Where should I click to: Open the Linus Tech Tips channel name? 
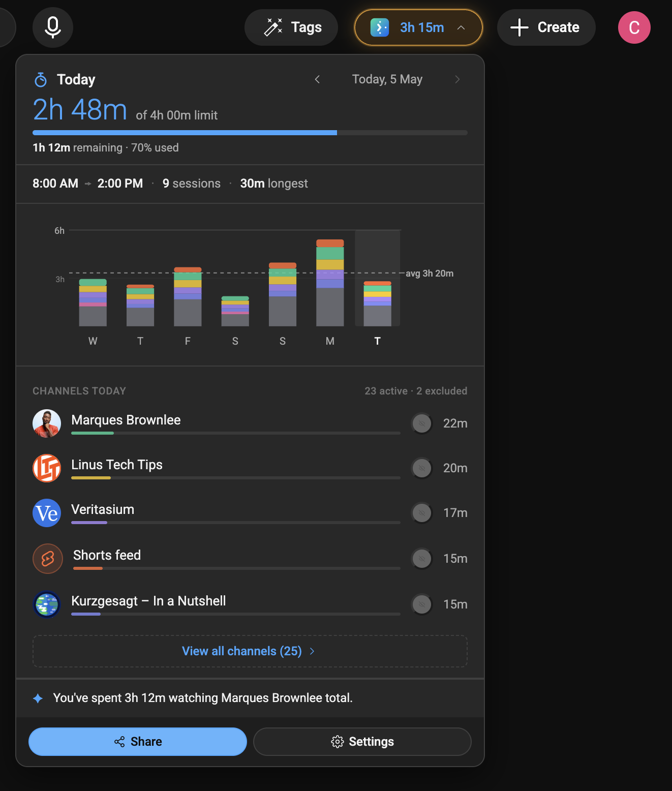(117, 465)
